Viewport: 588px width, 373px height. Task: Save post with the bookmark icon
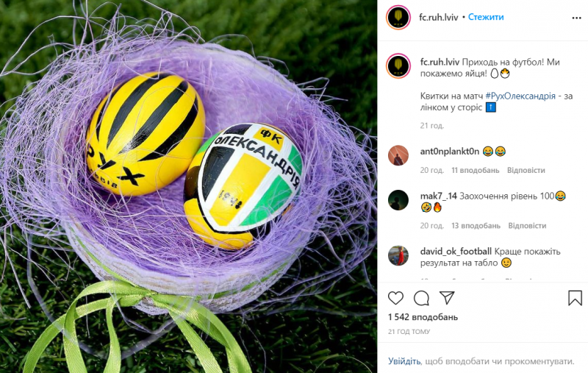click(575, 298)
